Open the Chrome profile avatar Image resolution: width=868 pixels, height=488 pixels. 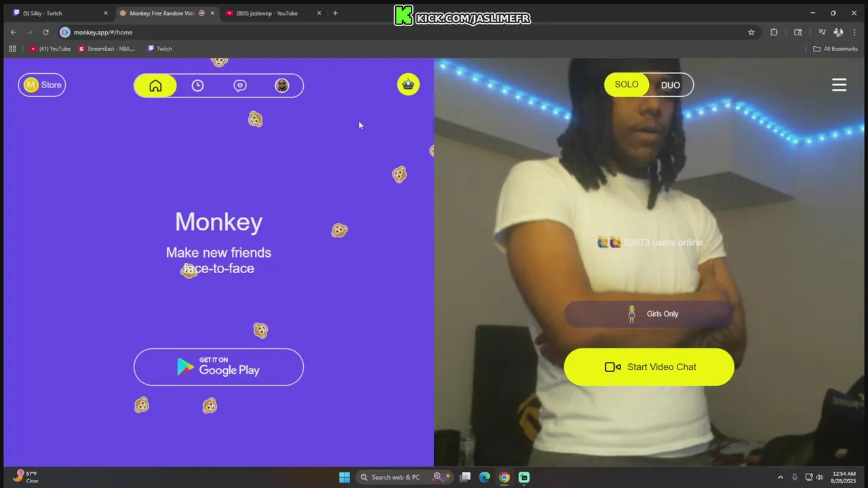838,32
